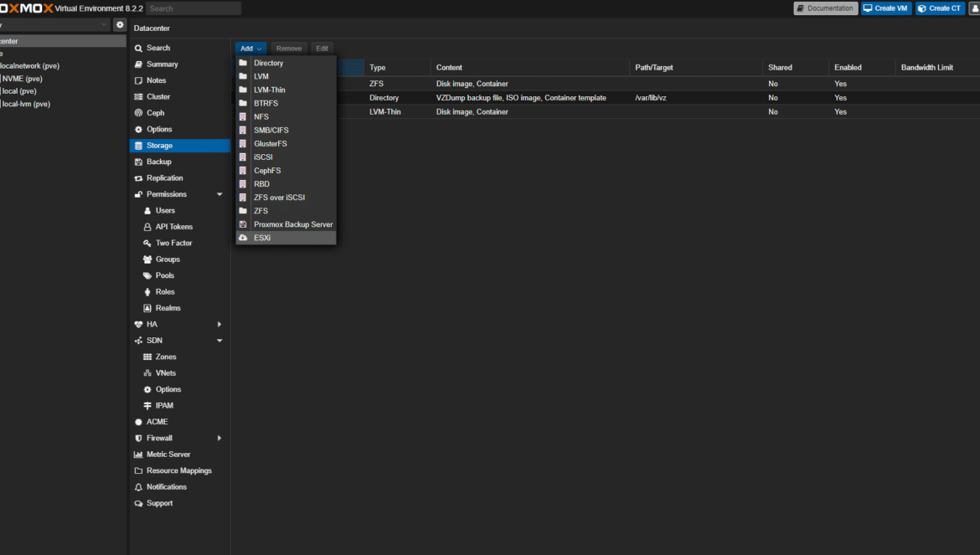Open the Notes icon in sidebar
This screenshot has height=555, width=980.
coord(139,80)
